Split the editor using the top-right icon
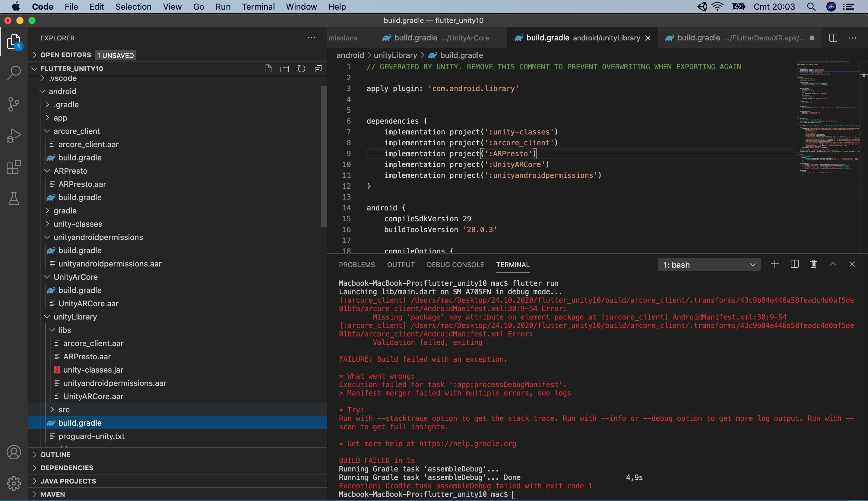 (x=833, y=38)
